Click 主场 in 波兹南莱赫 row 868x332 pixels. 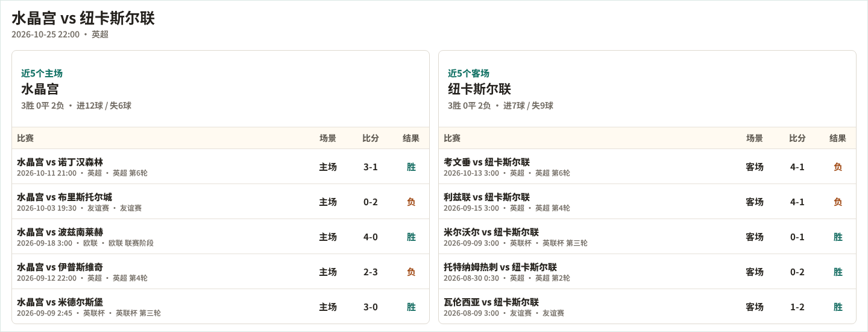tap(328, 237)
